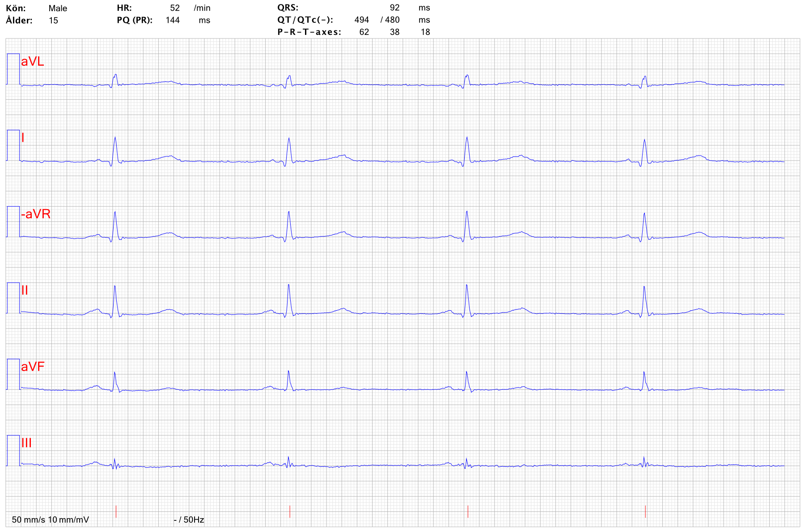The height and width of the screenshot is (532, 805).
Task: Click the P axis value 62
Action: click(x=364, y=32)
